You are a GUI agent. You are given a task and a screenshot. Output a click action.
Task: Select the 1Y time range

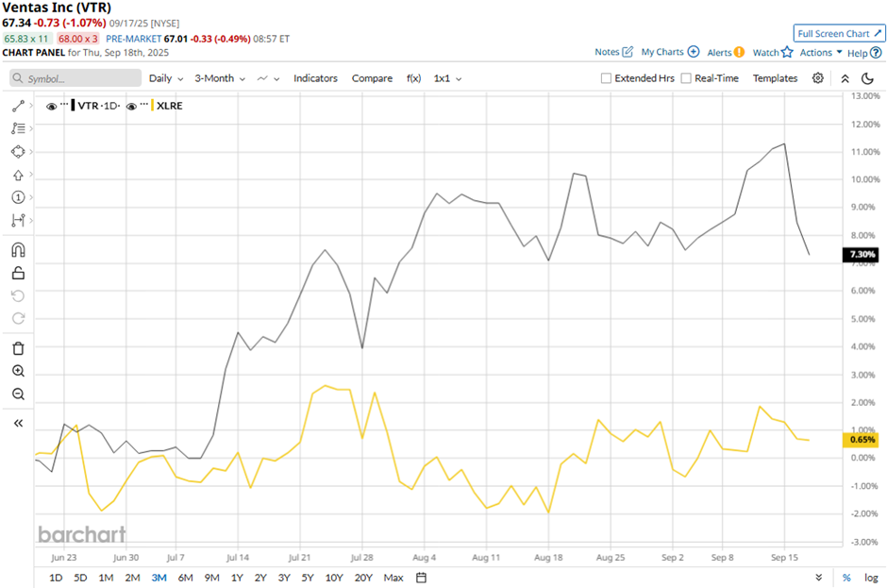[x=237, y=578]
